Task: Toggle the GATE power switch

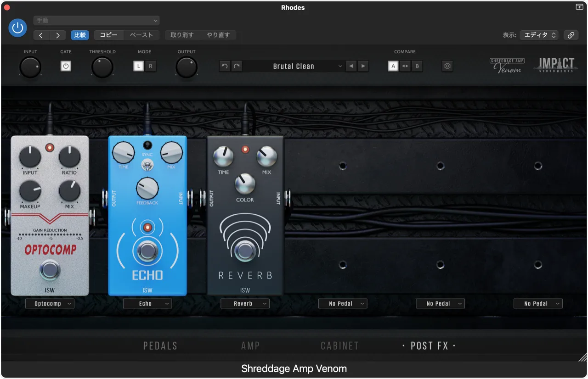Action: pos(66,66)
